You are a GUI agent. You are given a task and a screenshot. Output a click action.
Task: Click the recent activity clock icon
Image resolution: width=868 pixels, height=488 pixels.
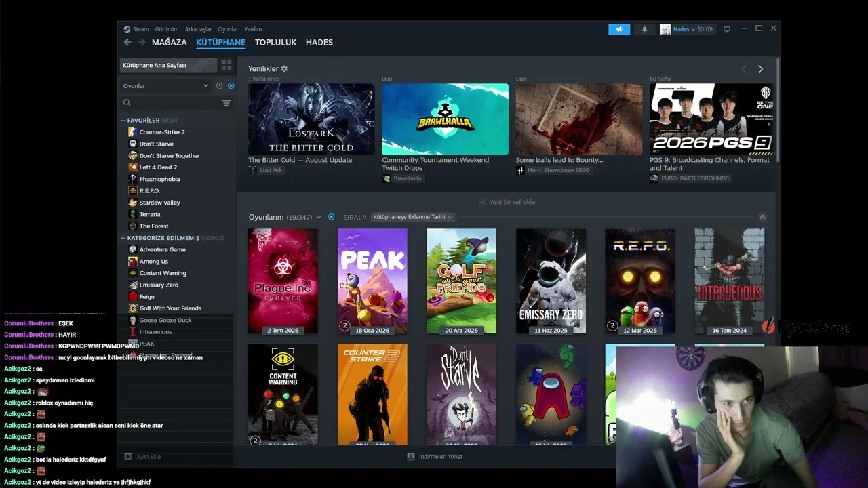[x=219, y=86]
